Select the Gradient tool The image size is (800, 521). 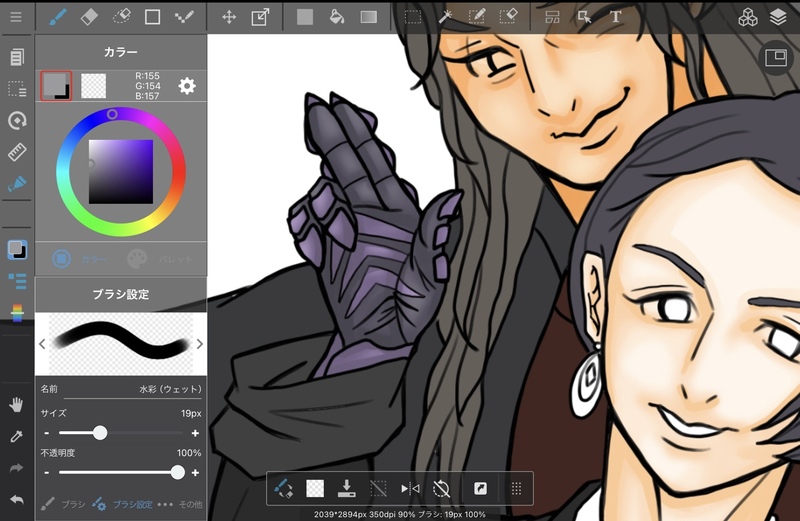click(368, 17)
